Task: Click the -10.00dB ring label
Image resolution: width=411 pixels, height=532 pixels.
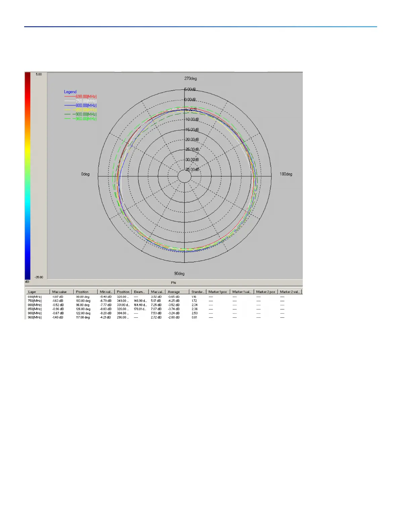Action: point(192,120)
